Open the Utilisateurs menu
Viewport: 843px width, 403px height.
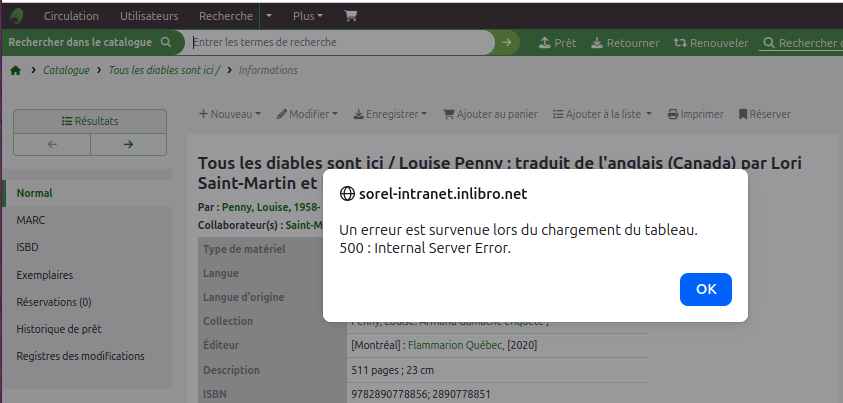pos(149,16)
